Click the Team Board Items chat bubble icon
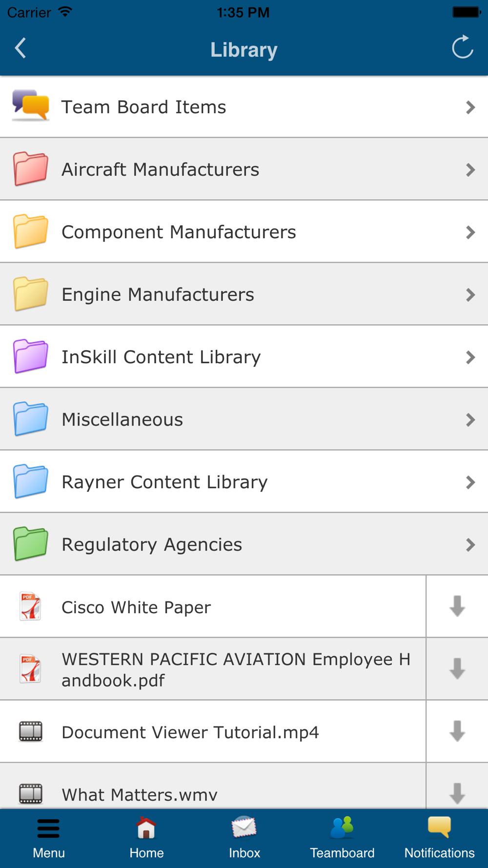The image size is (488, 868). tap(31, 105)
